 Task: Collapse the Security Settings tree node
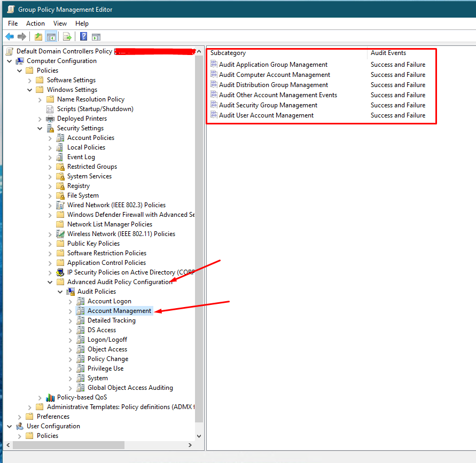tap(40, 128)
